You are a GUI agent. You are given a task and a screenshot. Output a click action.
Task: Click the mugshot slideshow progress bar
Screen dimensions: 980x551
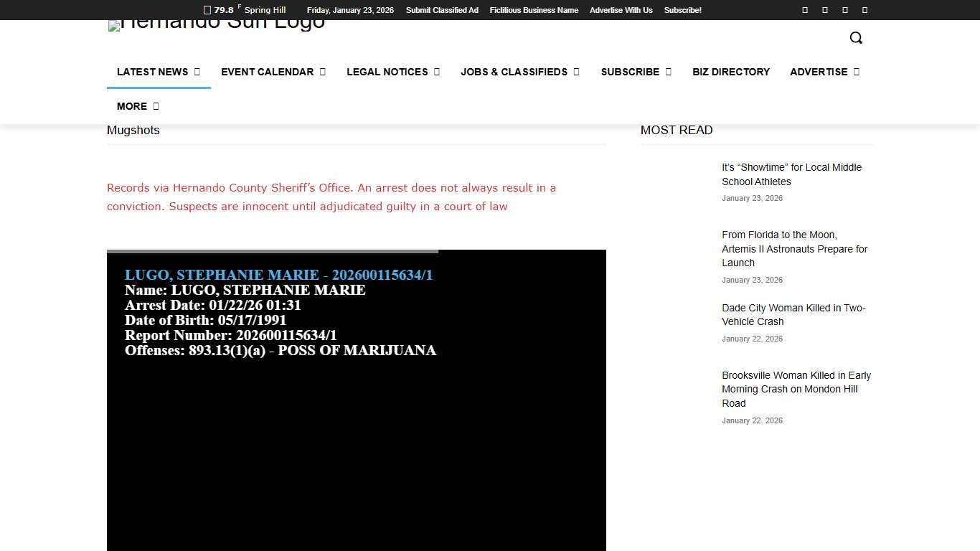tap(273, 251)
